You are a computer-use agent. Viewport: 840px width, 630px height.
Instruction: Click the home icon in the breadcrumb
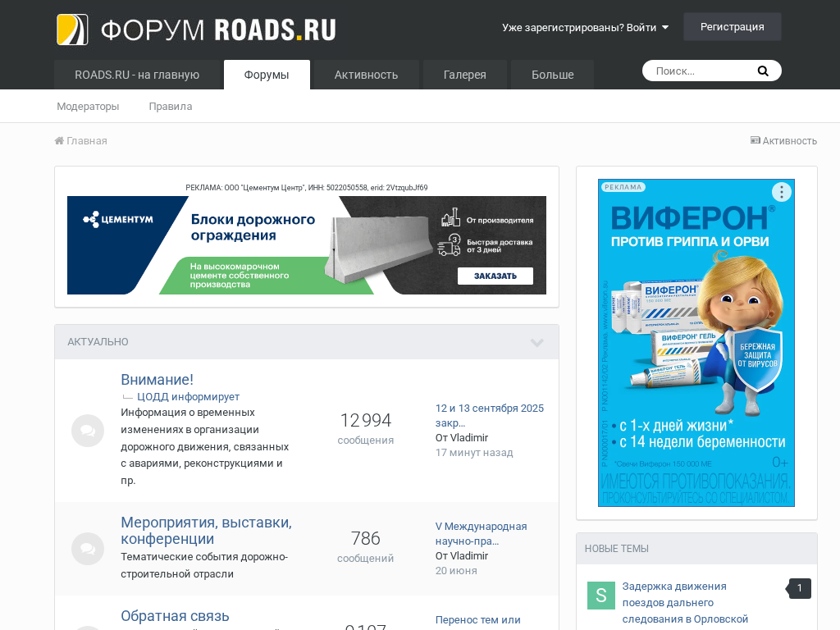(x=59, y=141)
